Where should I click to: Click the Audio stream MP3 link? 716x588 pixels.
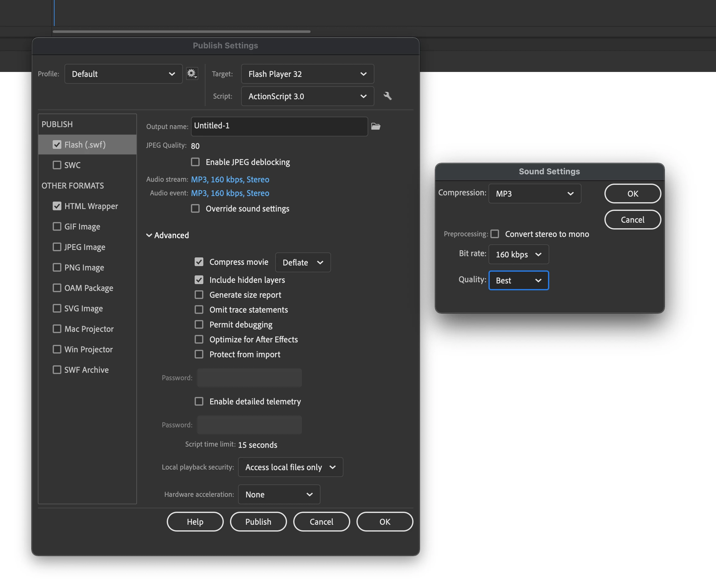pos(230,179)
